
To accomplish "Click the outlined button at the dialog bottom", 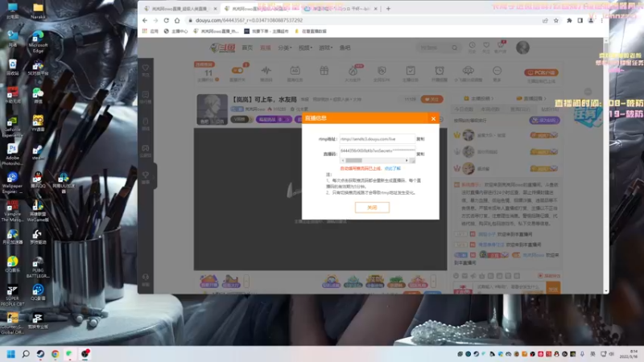I will point(372,208).
